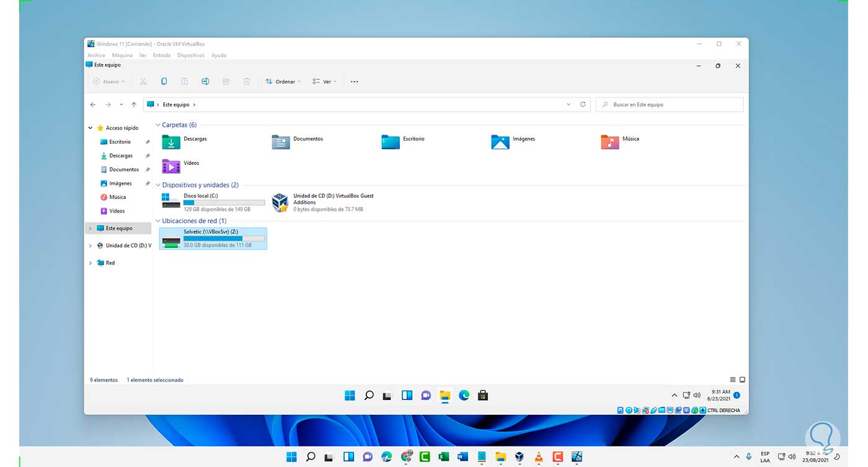Click the Share icon in Explorer toolbar
The image size is (868, 467).
click(x=226, y=81)
